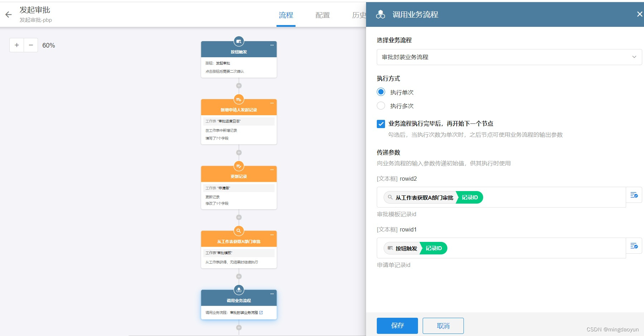Select the 执行多次 radio button
The width and height of the screenshot is (644, 336).
click(x=381, y=106)
